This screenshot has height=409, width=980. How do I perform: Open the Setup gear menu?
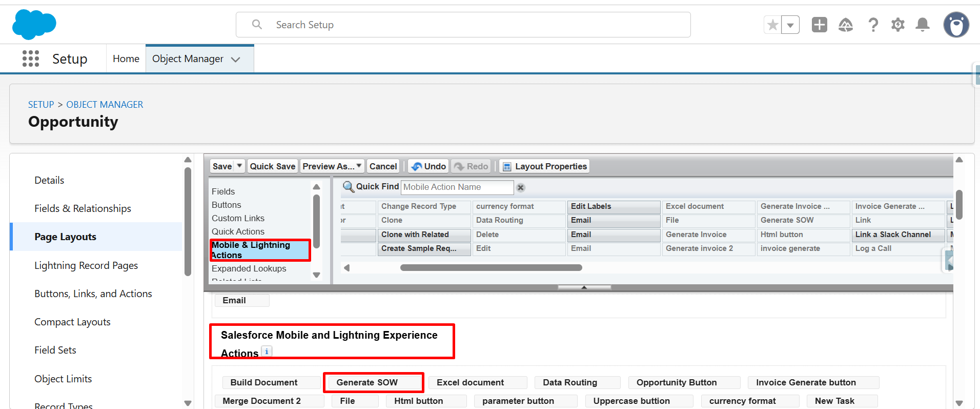click(897, 25)
